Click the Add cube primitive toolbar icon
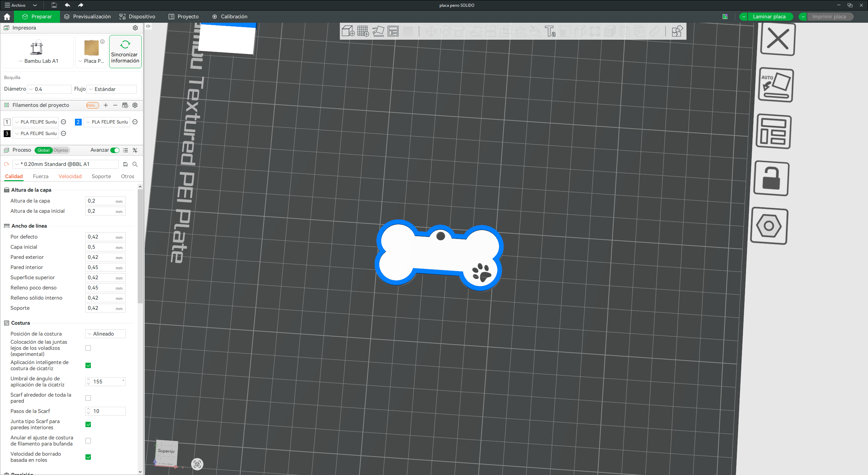The image size is (868, 475). [x=348, y=31]
